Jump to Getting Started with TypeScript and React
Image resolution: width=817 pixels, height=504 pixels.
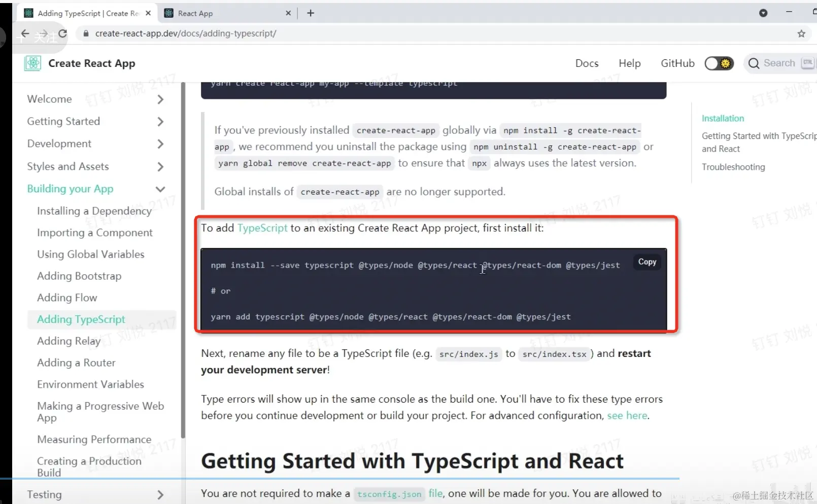pos(759,142)
